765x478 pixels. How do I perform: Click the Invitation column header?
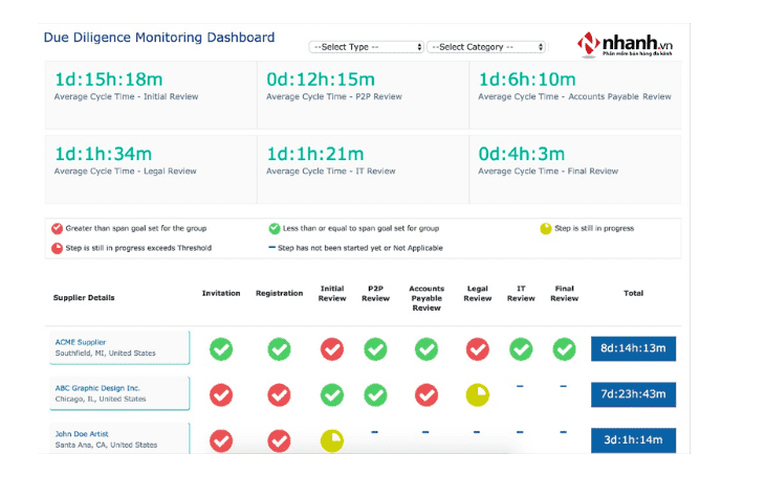pos(221,293)
